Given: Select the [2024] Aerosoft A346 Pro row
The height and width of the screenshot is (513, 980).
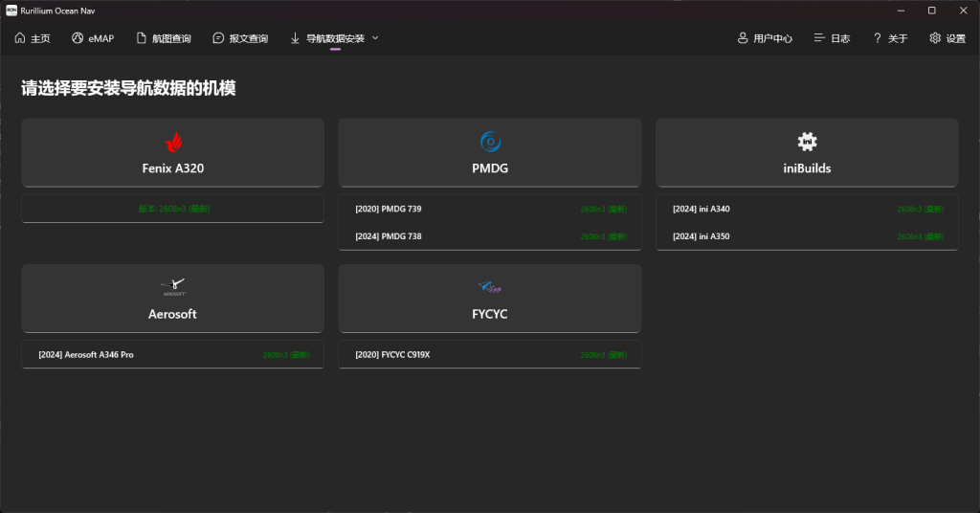Looking at the screenshot, I should [172, 354].
